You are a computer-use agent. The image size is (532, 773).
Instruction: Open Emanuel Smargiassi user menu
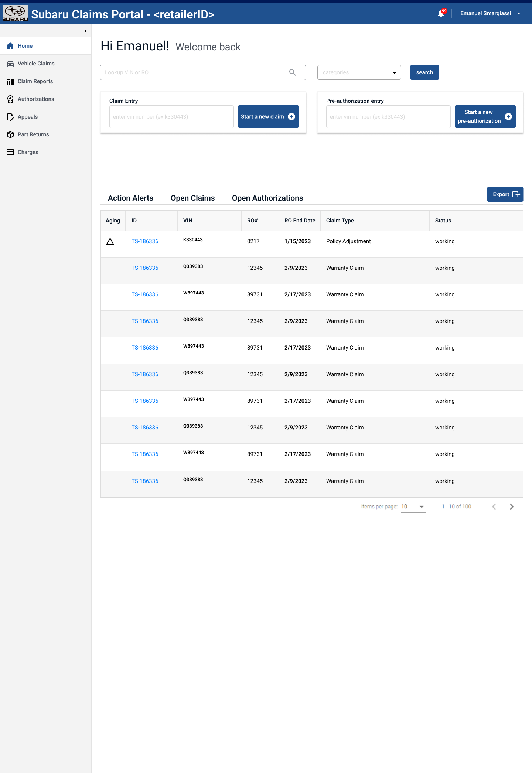coord(490,13)
